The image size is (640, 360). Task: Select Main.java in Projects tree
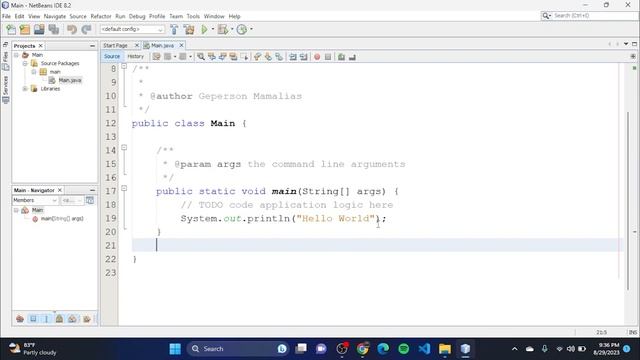click(70, 80)
